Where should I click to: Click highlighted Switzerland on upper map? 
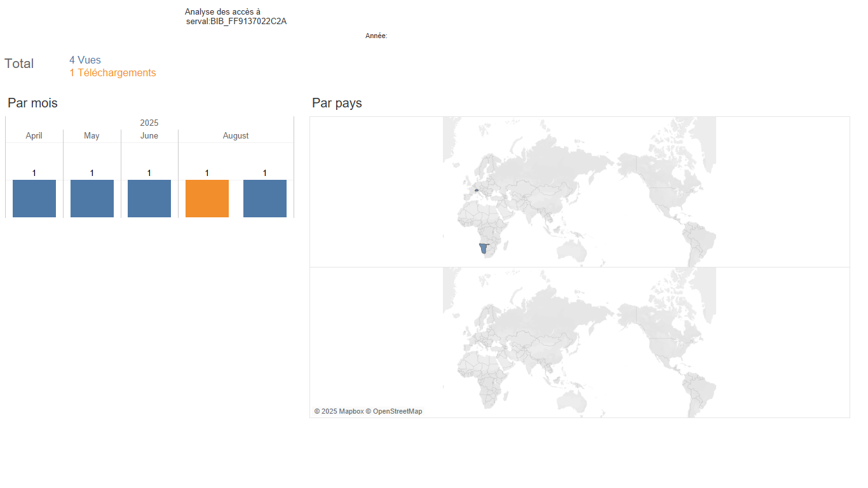tap(476, 190)
